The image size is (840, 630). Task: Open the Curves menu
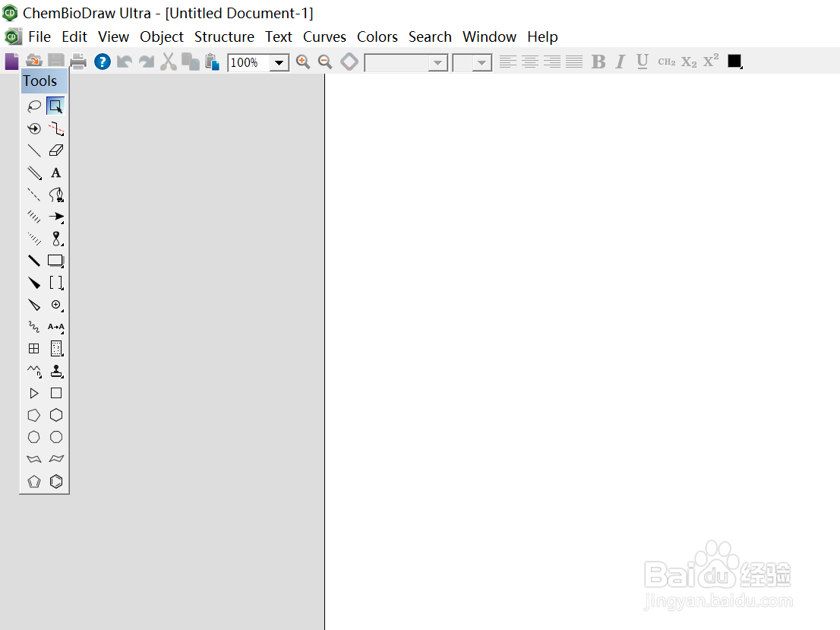[x=324, y=37]
